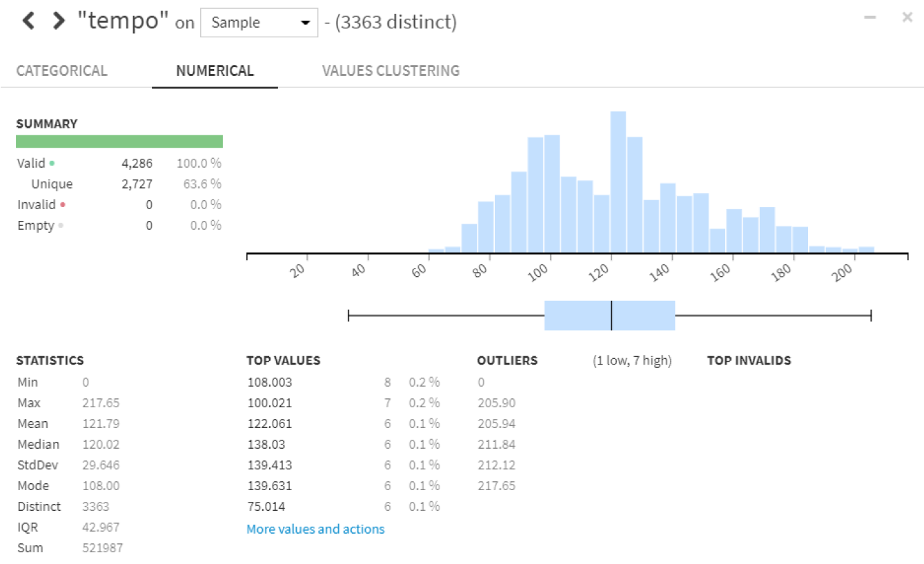924x564 pixels.
Task: Click the Mean value 121.79
Action: coord(101,424)
